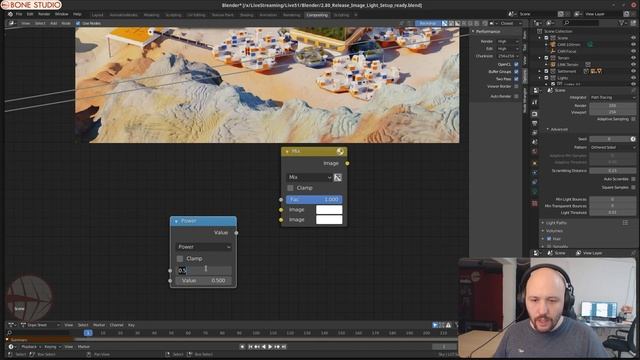Open the Edit menu
This screenshot has width=640, height=360.
coord(30,14)
